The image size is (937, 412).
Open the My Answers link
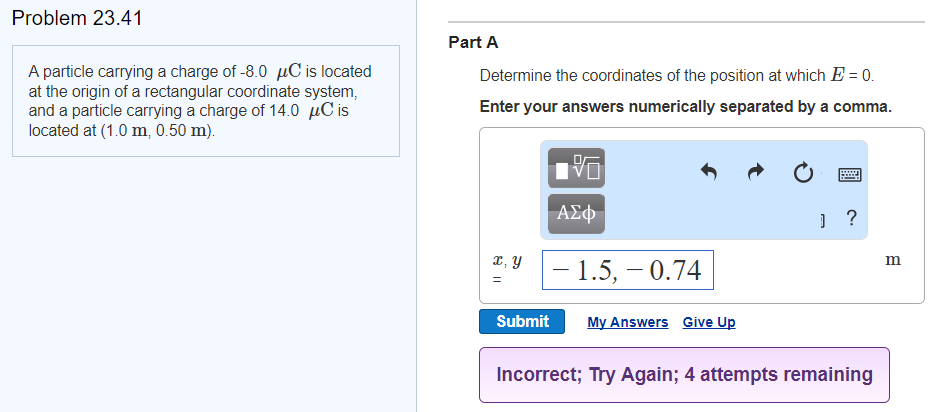(627, 322)
